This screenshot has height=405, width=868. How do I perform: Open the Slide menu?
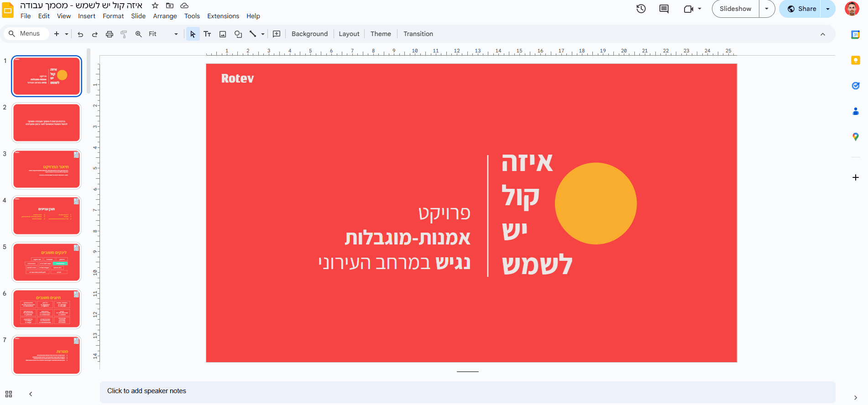(x=138, y=16)
